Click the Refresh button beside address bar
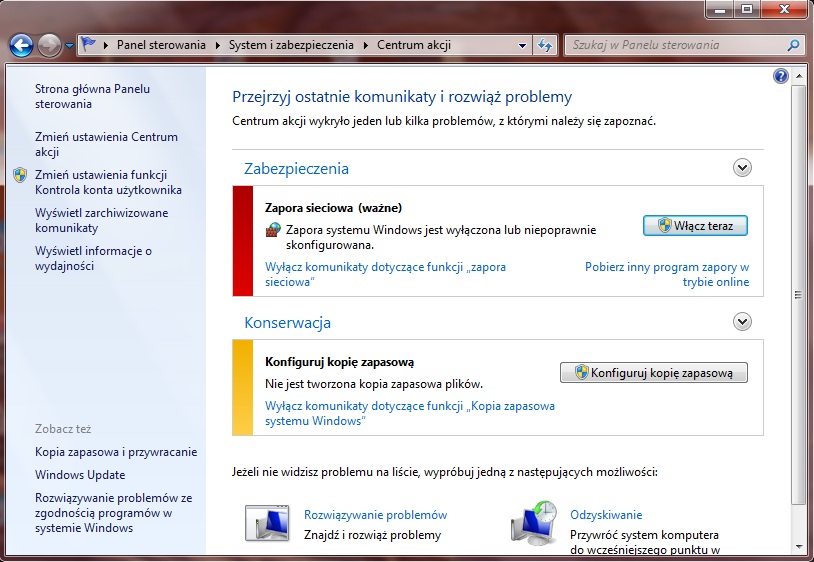 pyautogui.click(x=545, y=46)
